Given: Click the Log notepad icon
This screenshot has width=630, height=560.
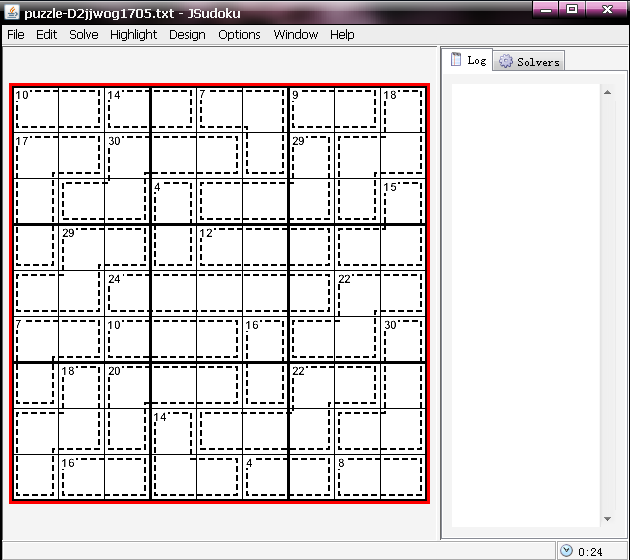Looking at the screenshot, I should 456,59.
